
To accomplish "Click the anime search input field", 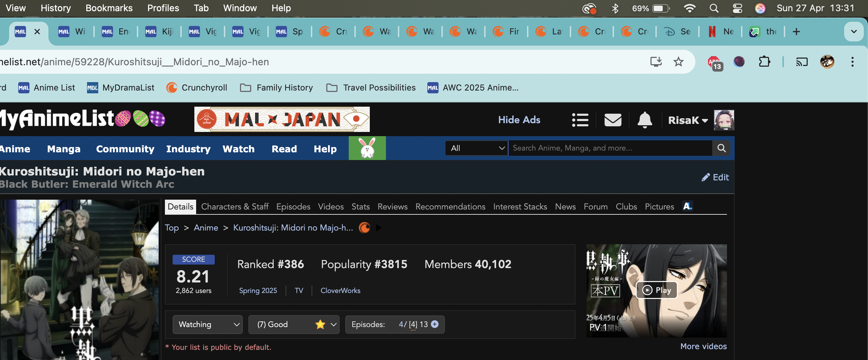I will click(610, 148).
